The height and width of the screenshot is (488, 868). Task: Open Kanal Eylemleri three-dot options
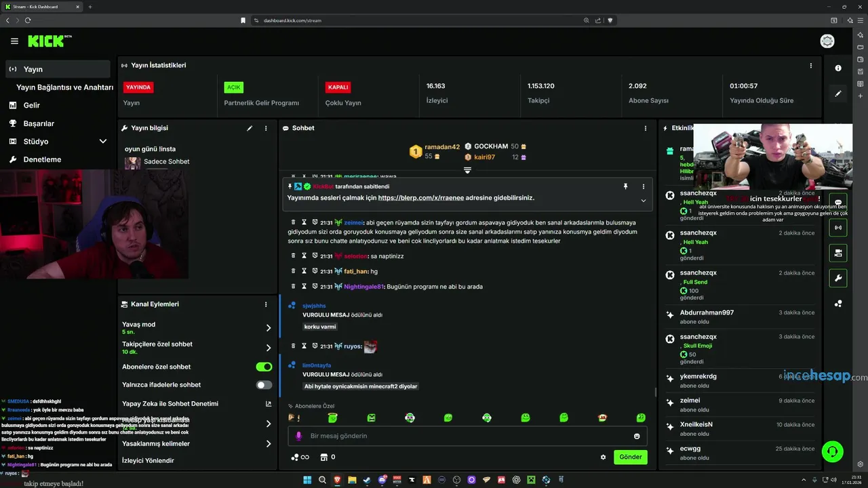tap(266, 304)
